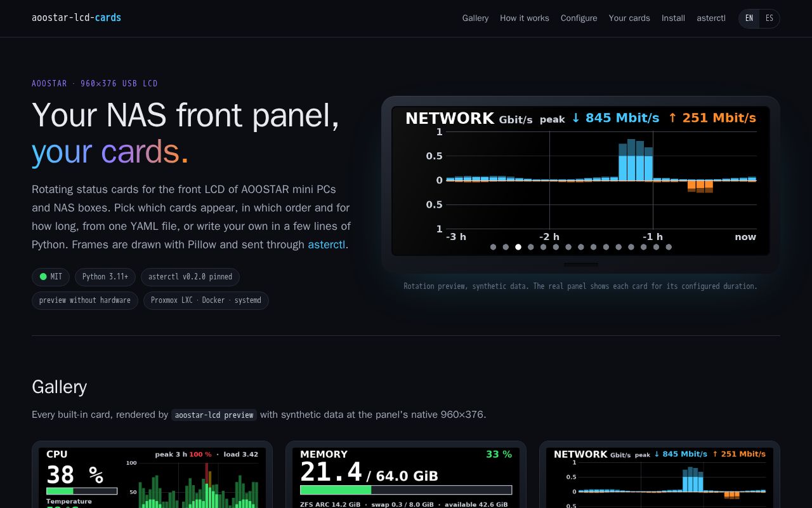Click the MIT license badge
Image resolution: width=812 pixels, height=508 pixels.
[51, 277]
